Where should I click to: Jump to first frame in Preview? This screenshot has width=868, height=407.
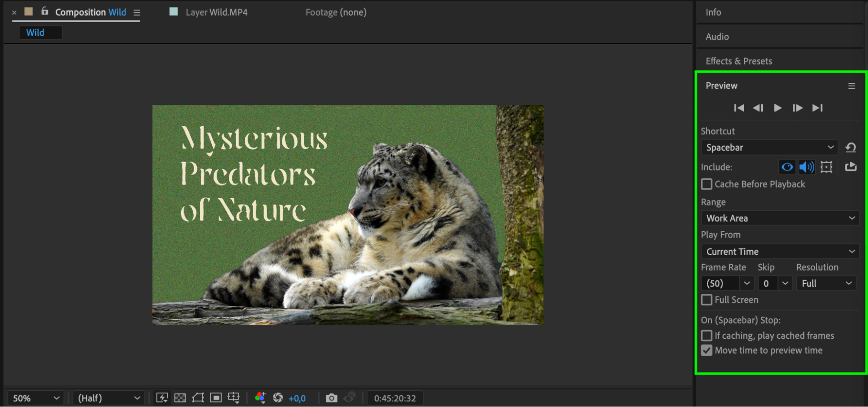(x=739, y=108)
